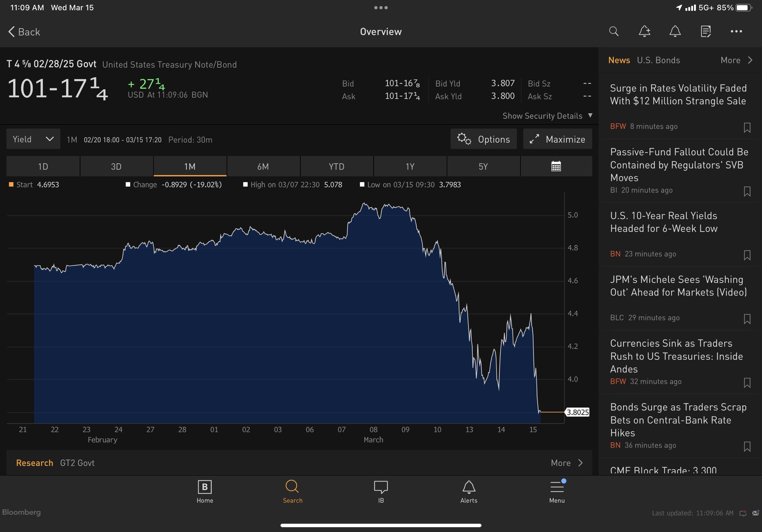Click the search magnifier icon in the header
Image resolution: width=762 pixels, height=532 pixels.
click(614, 32)
